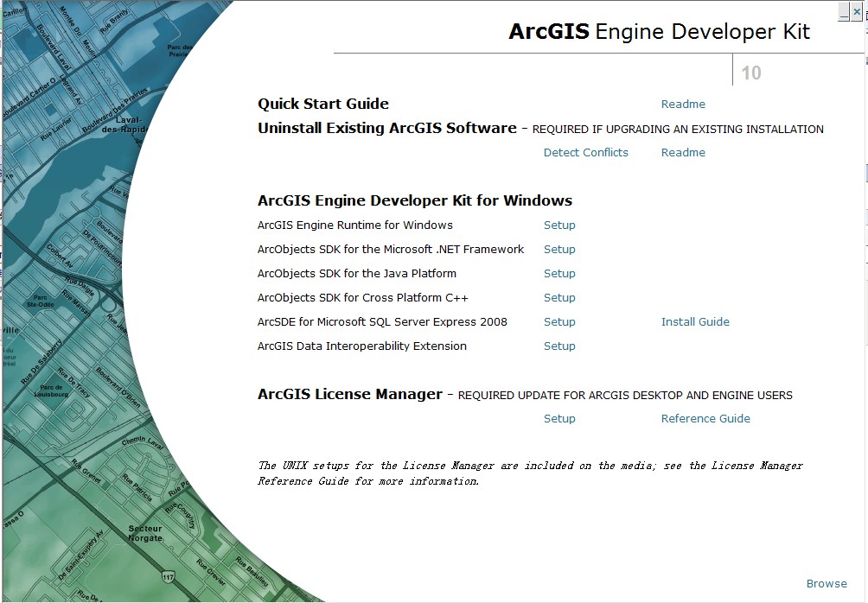
Task: Select the Uninstall Existing ArcGIS Software heading
Action: click(387, 129)
